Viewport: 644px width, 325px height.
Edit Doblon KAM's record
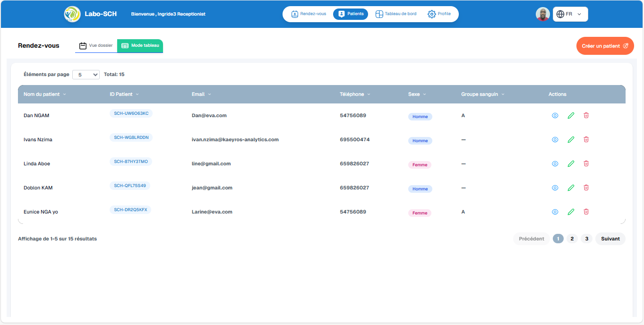(571, 188)
